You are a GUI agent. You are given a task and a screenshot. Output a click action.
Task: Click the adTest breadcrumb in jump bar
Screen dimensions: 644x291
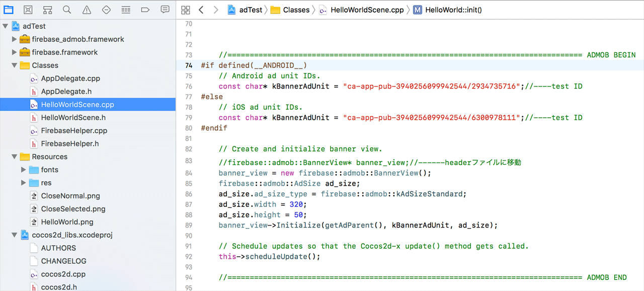pos(245,10)
